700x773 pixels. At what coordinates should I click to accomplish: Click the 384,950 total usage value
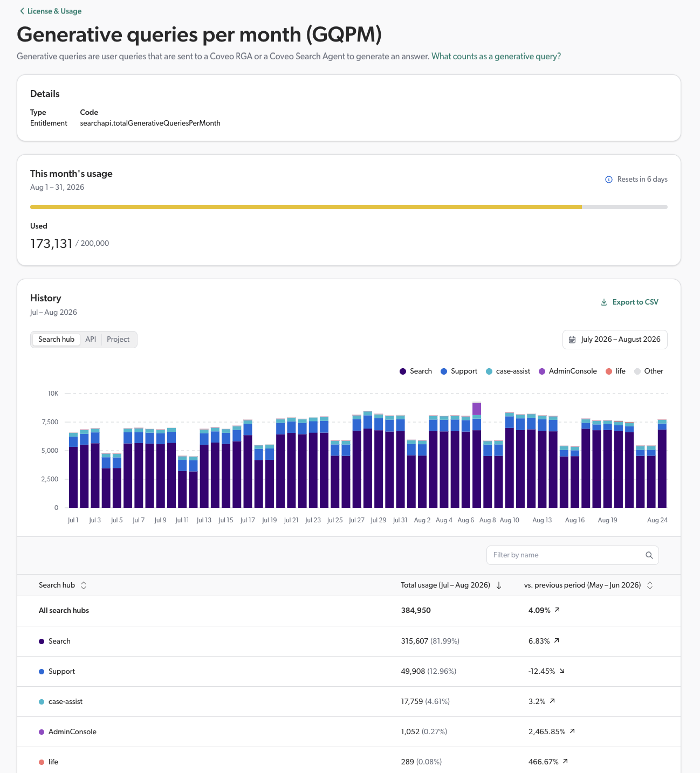(x=416, y=611)
